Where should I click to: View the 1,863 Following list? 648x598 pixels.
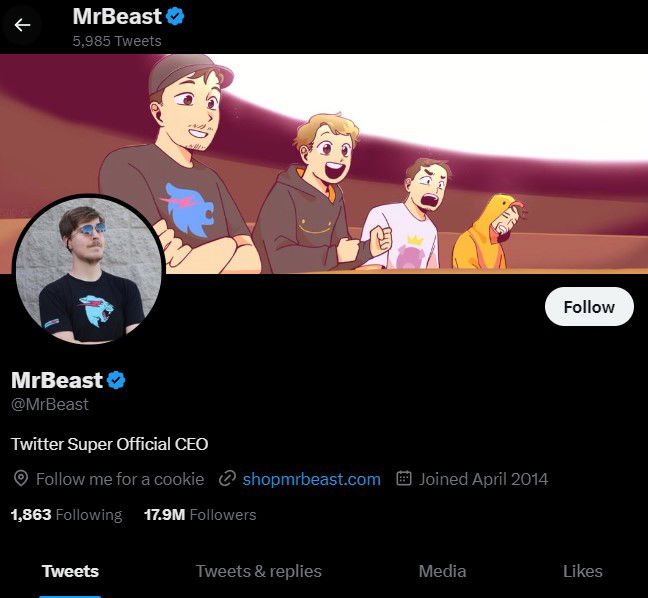tap(66, 515)
